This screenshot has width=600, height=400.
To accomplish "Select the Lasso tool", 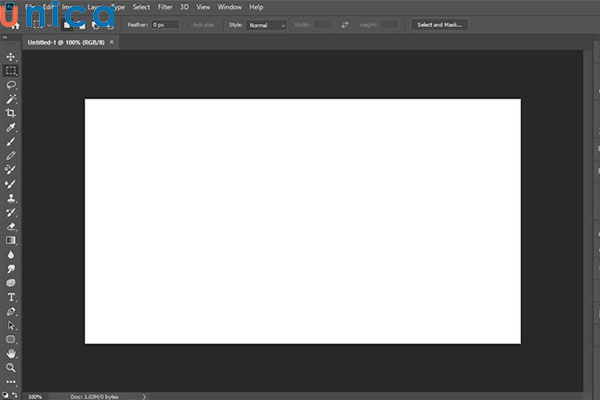I will (11, 85).
